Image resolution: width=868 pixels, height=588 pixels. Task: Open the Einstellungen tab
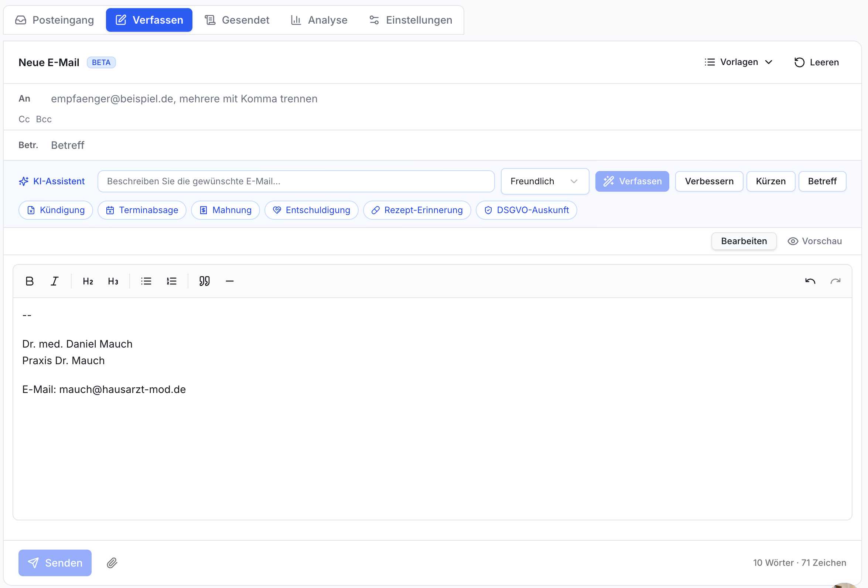pos(411,20)
